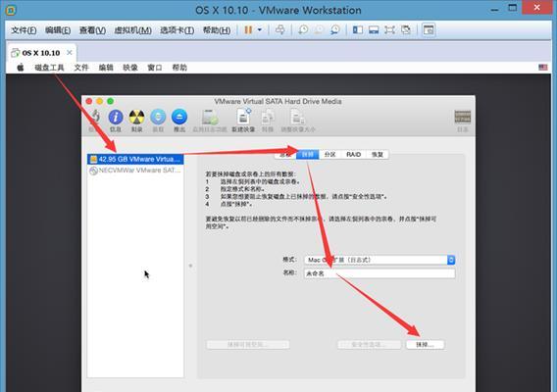Viewport: 557px width, 392px height.
Task: Take a VMware snapshot with the clock icon
Action: tap(303, 30)
